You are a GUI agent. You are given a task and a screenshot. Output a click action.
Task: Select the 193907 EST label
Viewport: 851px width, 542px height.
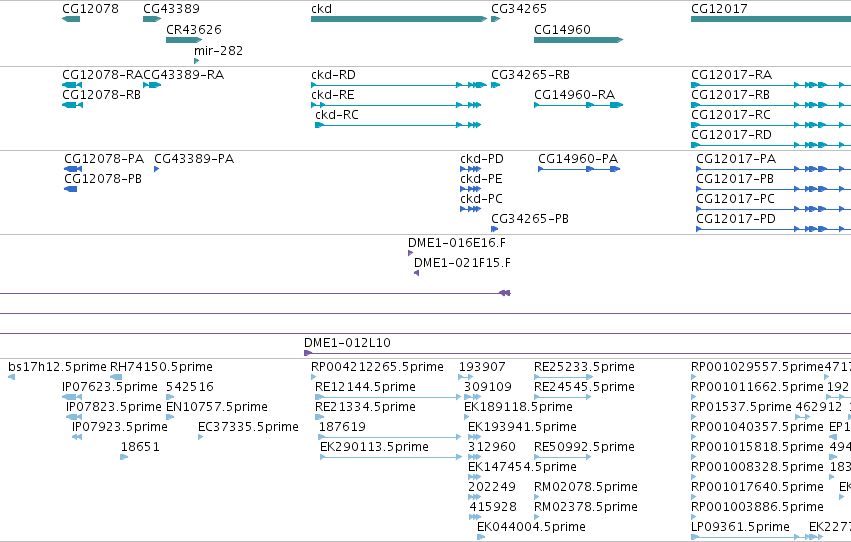(482, 367)
